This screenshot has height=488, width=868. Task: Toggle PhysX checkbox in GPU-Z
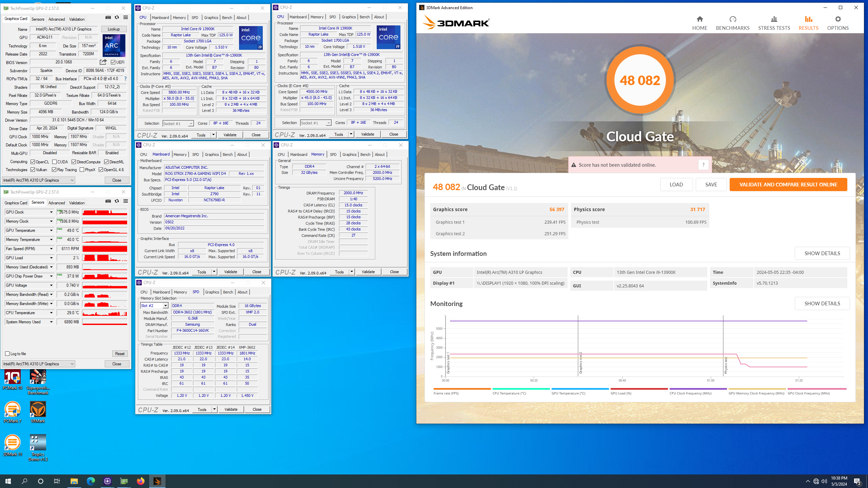click(x=82, y=170)
